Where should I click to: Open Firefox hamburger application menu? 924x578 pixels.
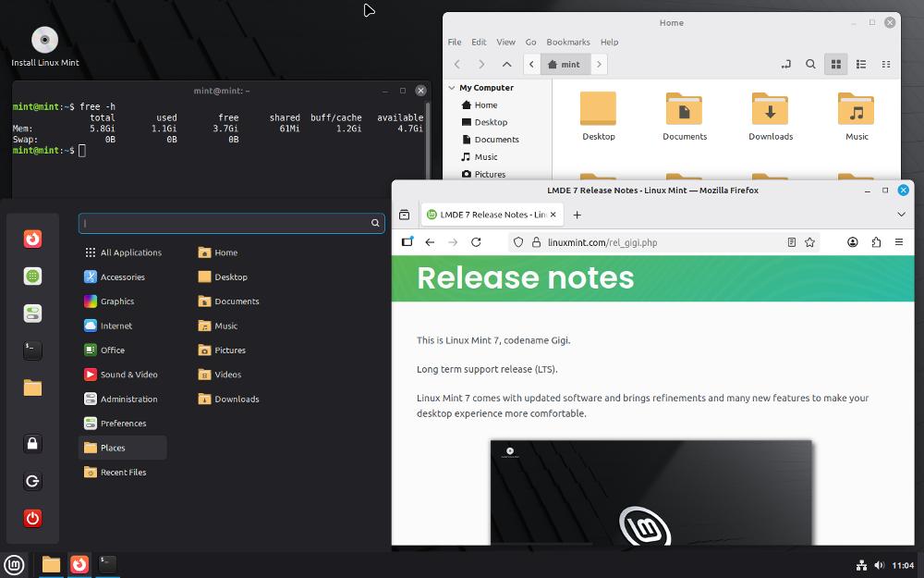(899, 242)
